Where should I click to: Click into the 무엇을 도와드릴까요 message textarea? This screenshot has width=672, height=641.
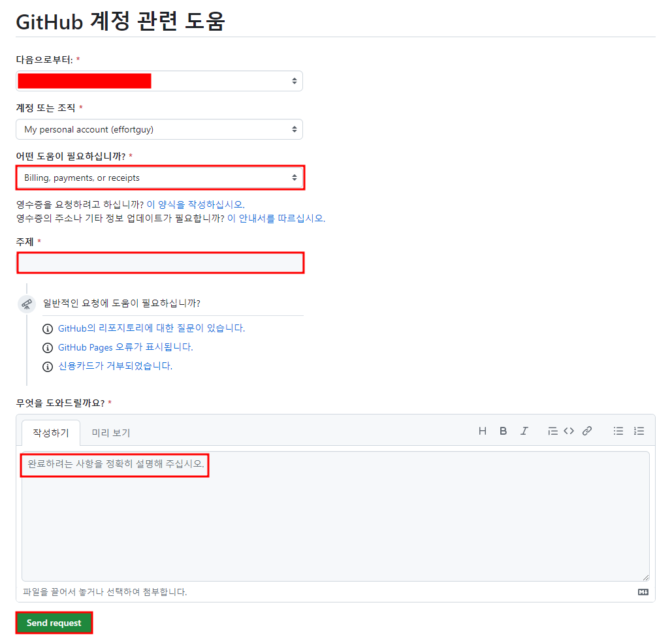point(336,516)
